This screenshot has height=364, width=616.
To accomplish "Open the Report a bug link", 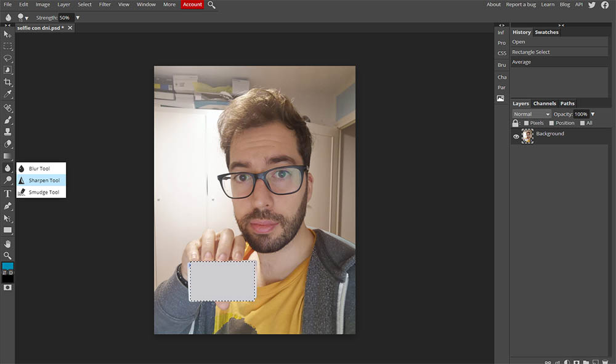I will pyautogui.click(x=521, y=5).
